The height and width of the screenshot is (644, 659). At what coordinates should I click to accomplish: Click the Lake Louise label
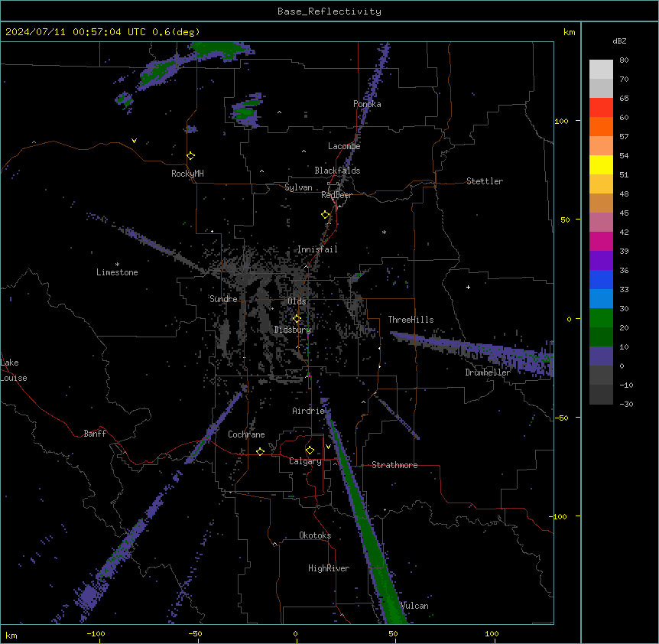point(14,370)
